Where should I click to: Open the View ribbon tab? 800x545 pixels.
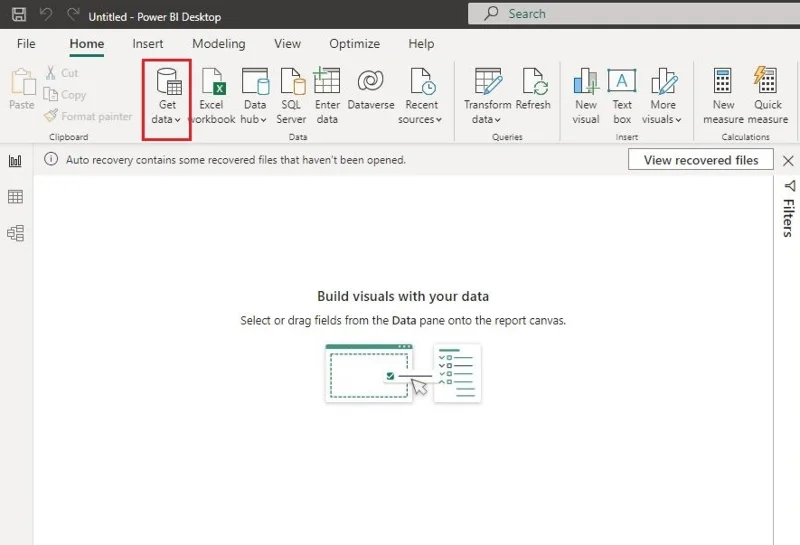pos(287,44)
